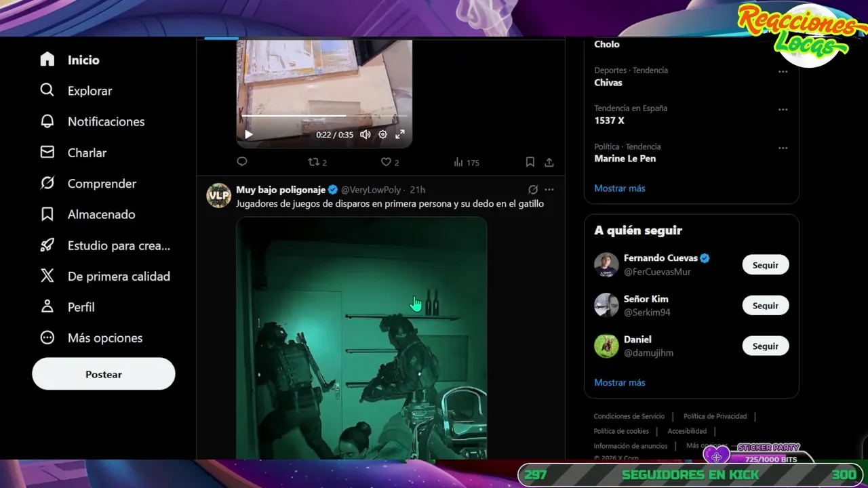Open the night-vision soldiers image
The height and width of the screenshot is (488, 868).
coord(361,338)
